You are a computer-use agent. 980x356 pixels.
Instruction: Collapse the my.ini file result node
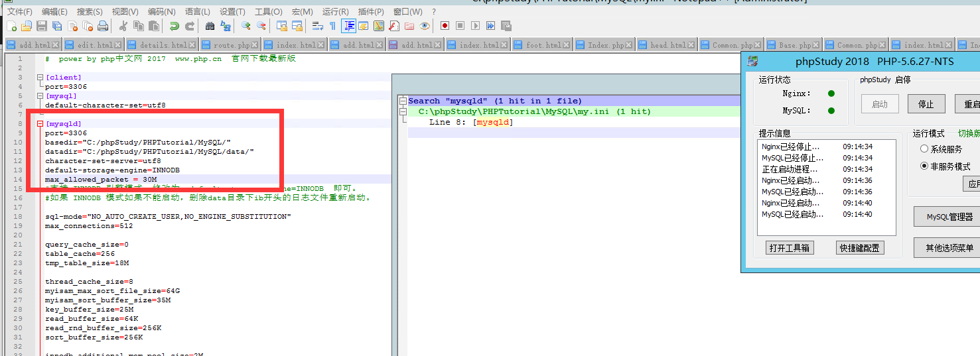pos(402,111)
